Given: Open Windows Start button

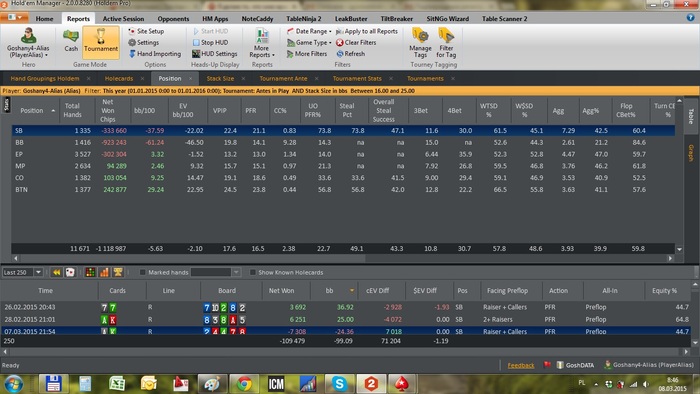Looking at the screenshot, I should [x=13, y=384].
